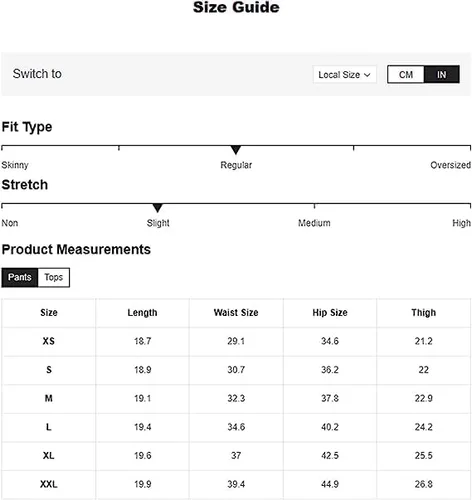This screenshot has width=472, height=500.
Task: Click the Skinny fit label
Action: (15, 165)
